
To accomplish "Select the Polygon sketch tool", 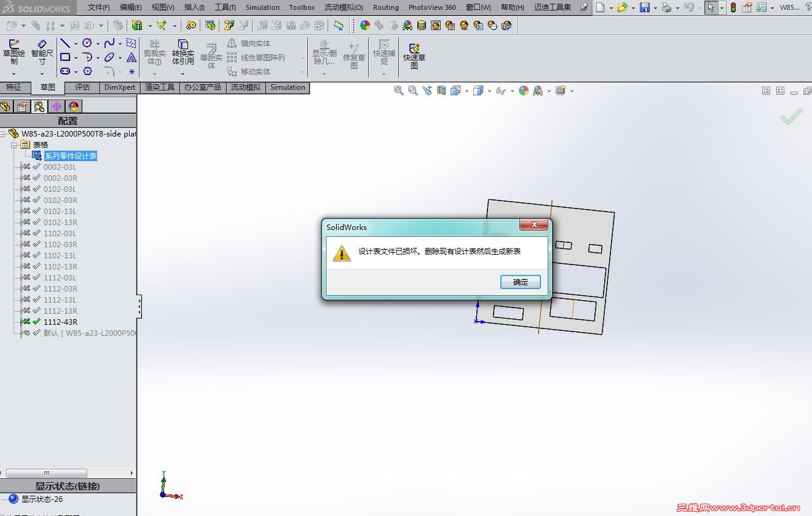I will click(x=87, y=71).
